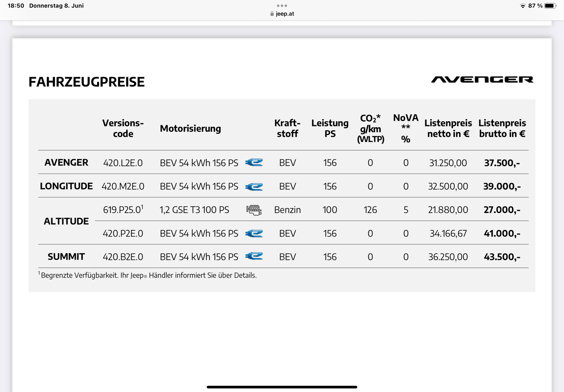Click the SUMMIT trim label
The width and height of the screenshot is (564, 392).
coord(66,257)
